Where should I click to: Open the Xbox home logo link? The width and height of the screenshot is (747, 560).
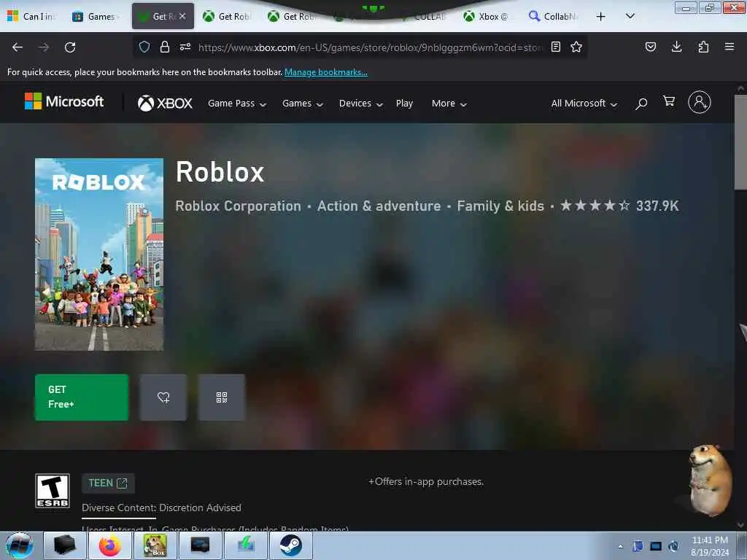[x=165, y=103]
